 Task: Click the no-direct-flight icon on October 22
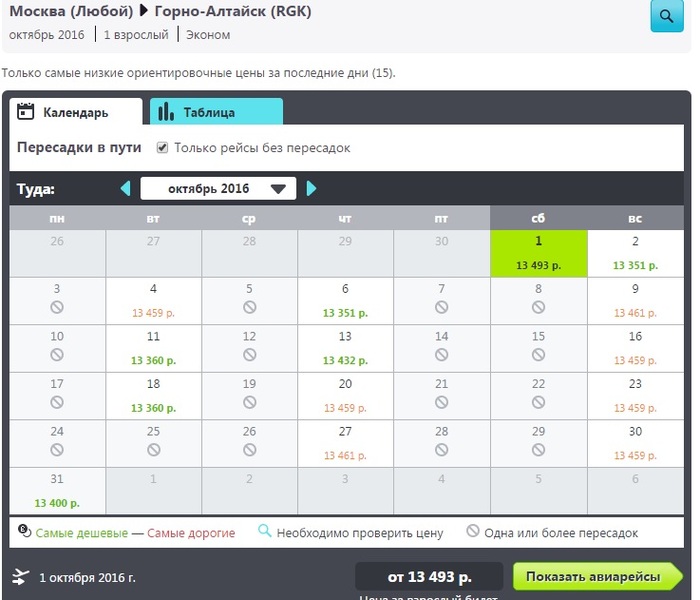coord(538,402)
